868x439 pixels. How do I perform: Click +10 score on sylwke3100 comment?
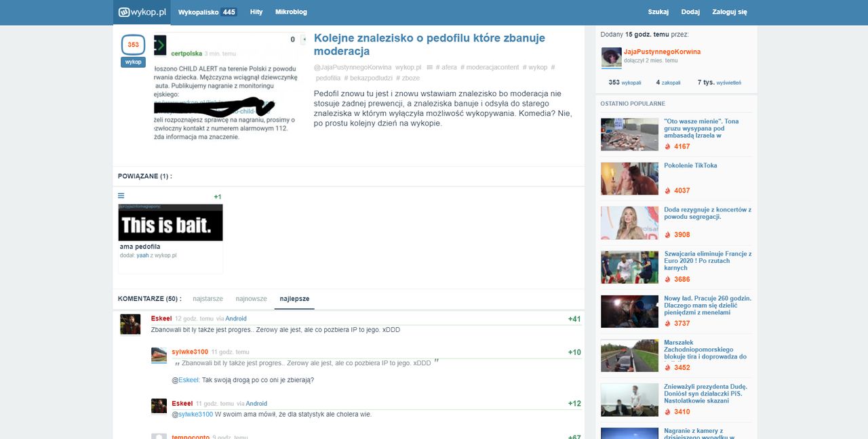[574, 352]
